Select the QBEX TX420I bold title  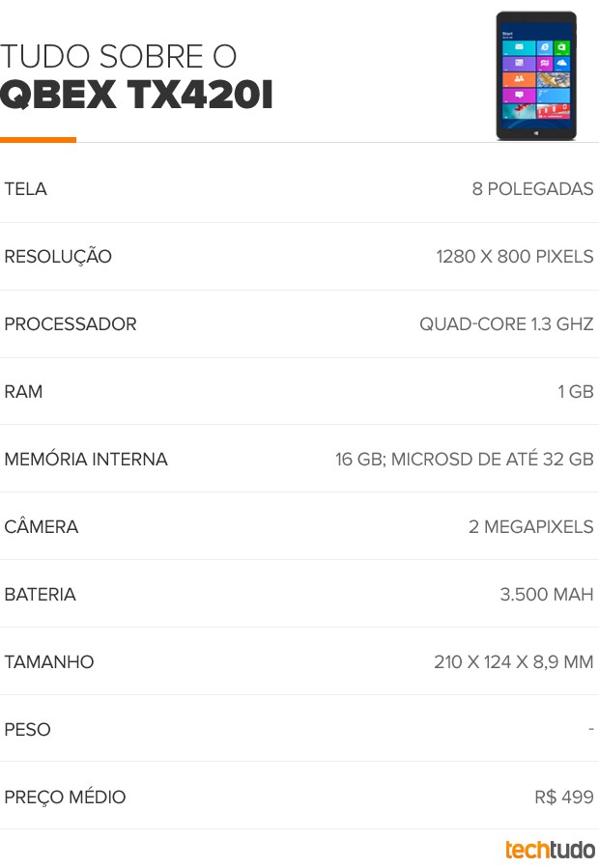[136, 95]
